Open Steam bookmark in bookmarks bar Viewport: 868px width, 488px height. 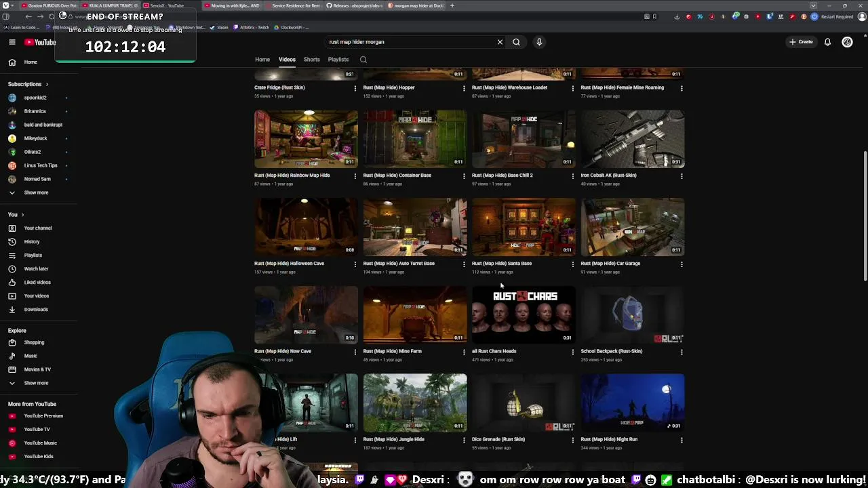[220, 28]
